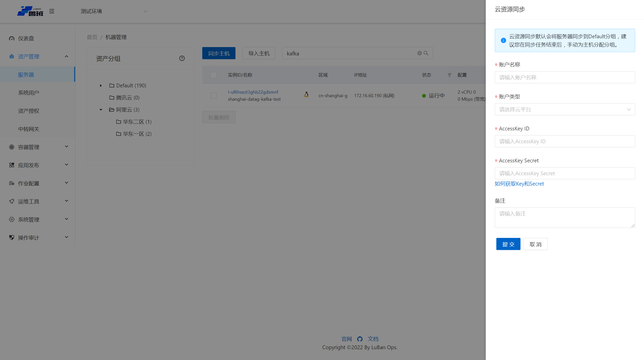This screenshot has height=360, width=644.
Task: Click the Default group folder icon
Action: [112, 86]
